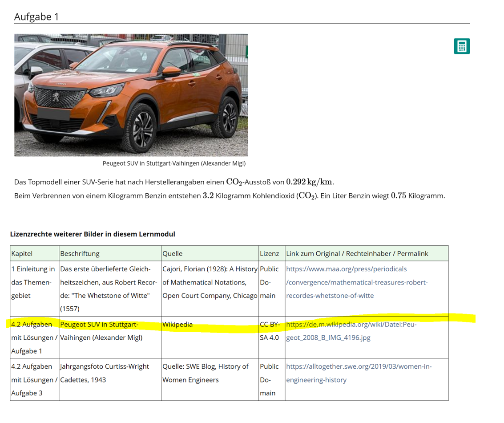Screen dimensions: 504x423
Task: Click the 0.292 kg/km emission value
Action: [x=309, y=182]
